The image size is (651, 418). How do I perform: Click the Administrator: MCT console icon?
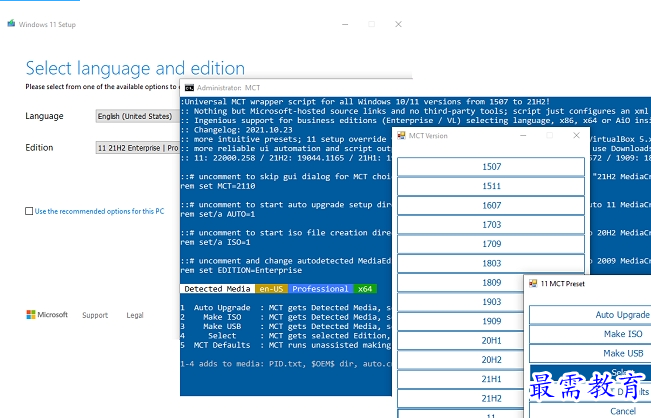click(189, 88)
